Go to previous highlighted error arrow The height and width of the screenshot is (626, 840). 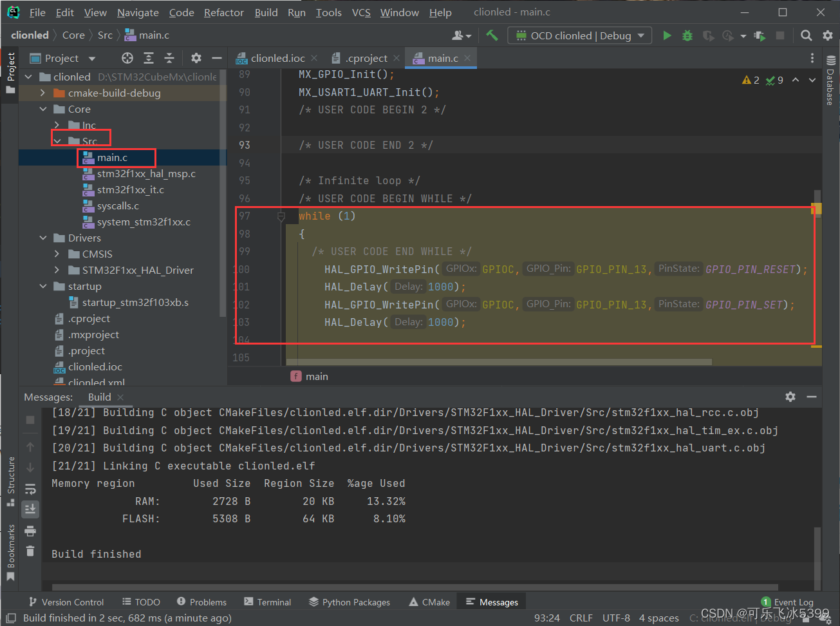click(796, 80)
